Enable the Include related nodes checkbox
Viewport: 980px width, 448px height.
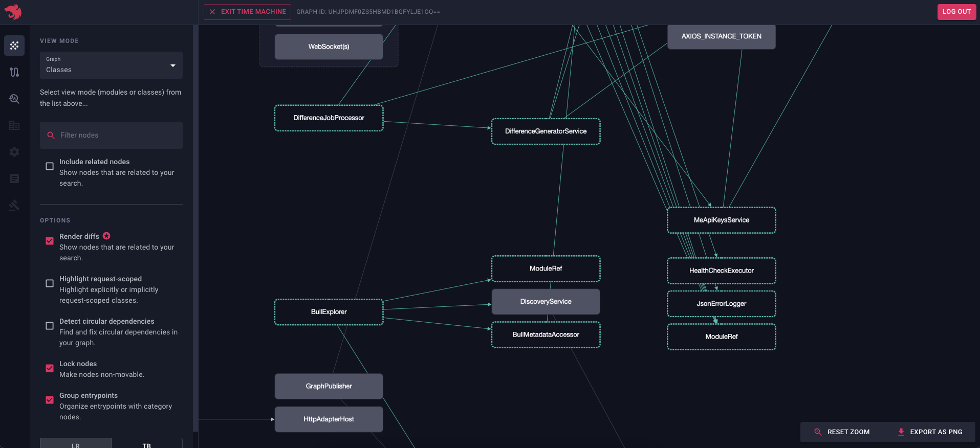tap(50, 166)
